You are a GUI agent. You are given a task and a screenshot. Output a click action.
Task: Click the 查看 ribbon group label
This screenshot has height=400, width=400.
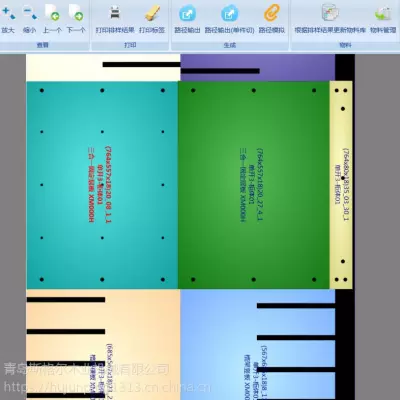click(x=43, y=45)
